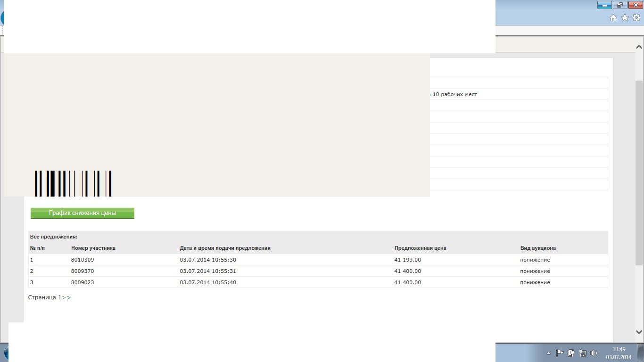Show hidden tray icons arrow
Image resolution: width=644 pixels, height=362 pixels.
coord(548,353)
